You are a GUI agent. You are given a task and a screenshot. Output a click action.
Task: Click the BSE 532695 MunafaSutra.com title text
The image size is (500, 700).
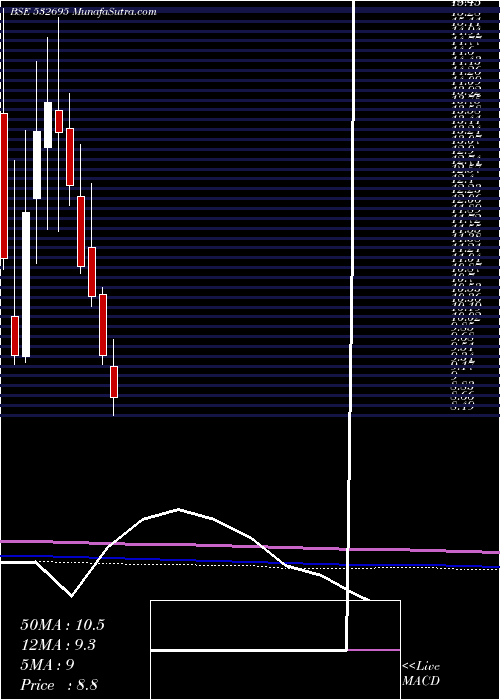click(83, 12)
